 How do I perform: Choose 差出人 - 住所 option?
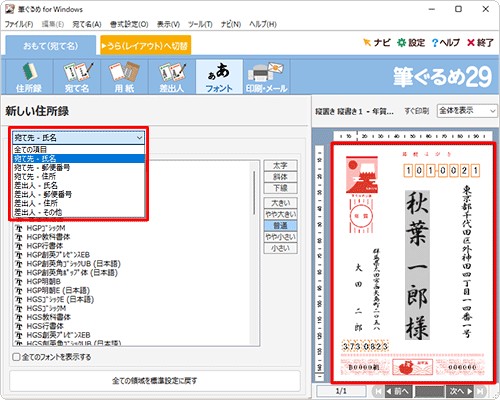(x=79, y=203)
